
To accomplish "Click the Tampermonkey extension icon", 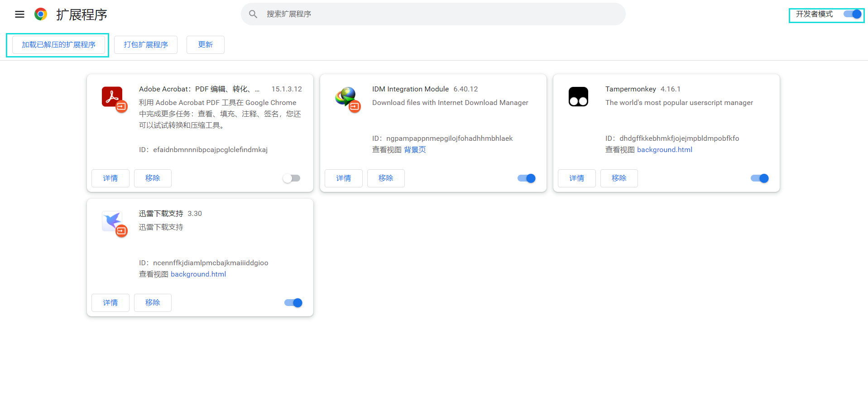I will click(578, 97).
